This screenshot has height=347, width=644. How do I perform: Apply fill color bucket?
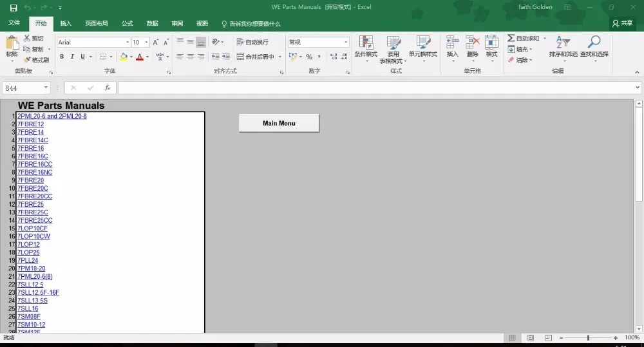[123, 57]
